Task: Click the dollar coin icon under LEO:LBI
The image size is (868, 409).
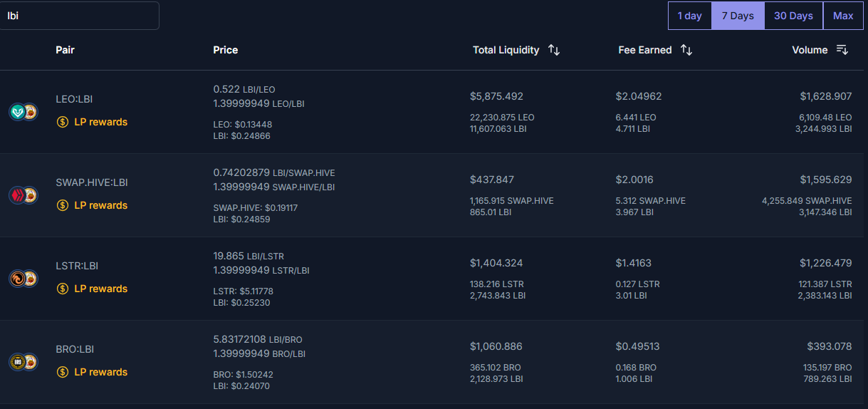Action: pos(63,122)
